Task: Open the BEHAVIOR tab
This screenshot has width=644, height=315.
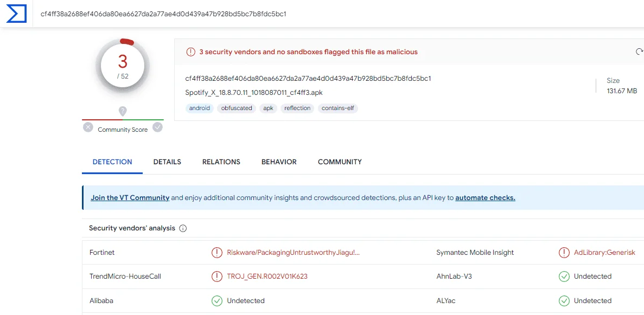Action: pyautogui.click(x=279, y=162)
